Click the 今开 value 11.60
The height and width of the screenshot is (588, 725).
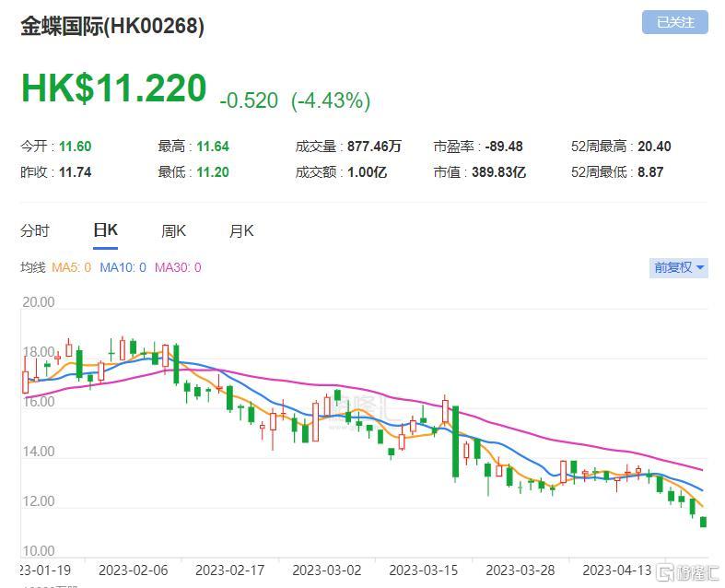pyautogui.click(x=75, y=147)
